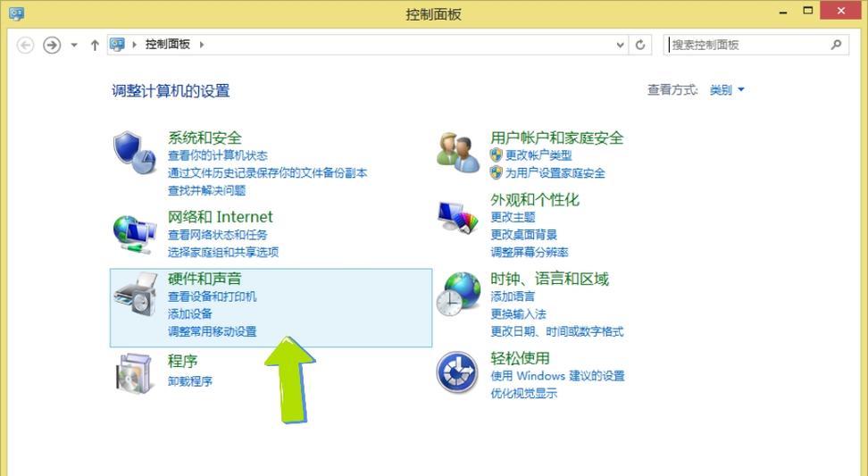This screenshot has height=476, width=868.
Task: Open the Network and Internet globe icon
Action: 135,235
